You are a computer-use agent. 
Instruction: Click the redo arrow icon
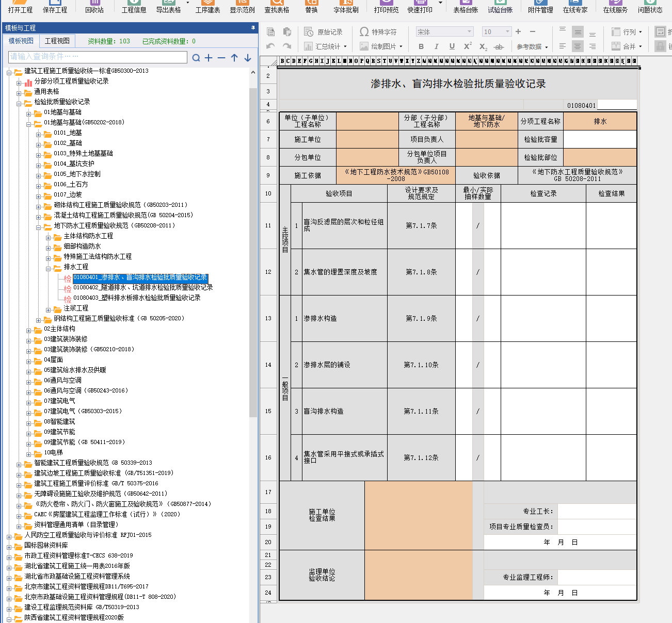tap(287, 46)
